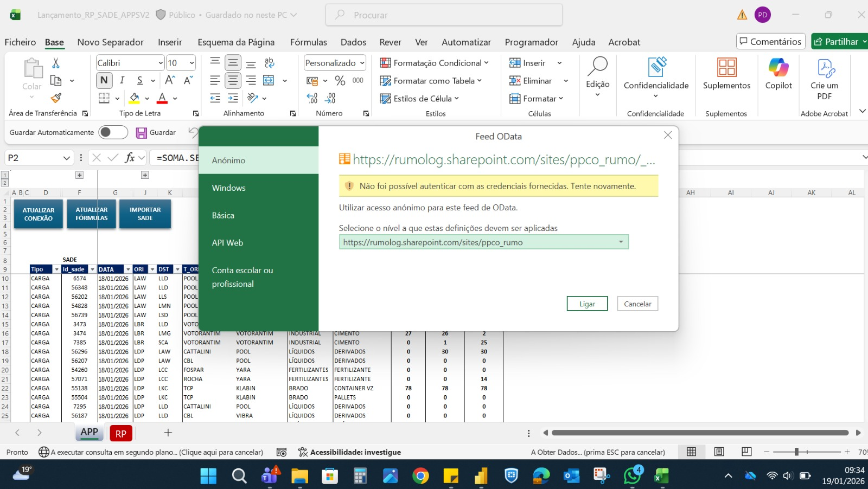Open the Fórmulas ribbon tab
This screenshot has height=489, width=868.
308,42
